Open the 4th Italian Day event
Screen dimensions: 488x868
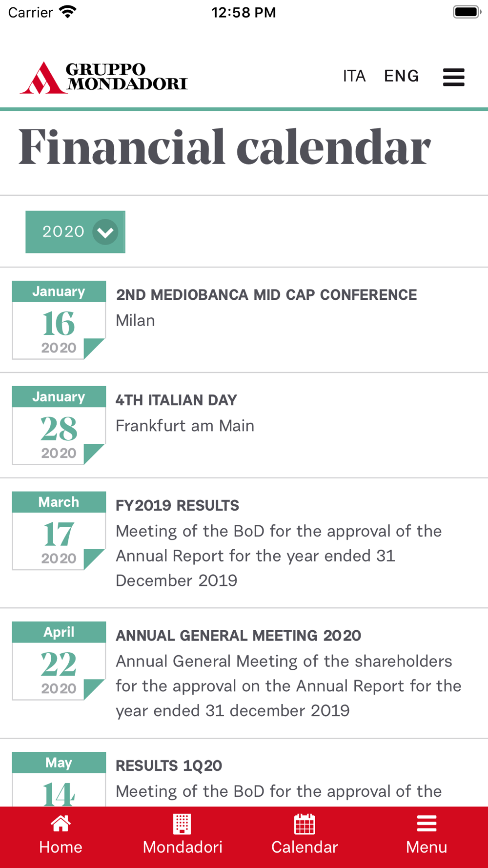pyautogui.click(x=176, y=400)
